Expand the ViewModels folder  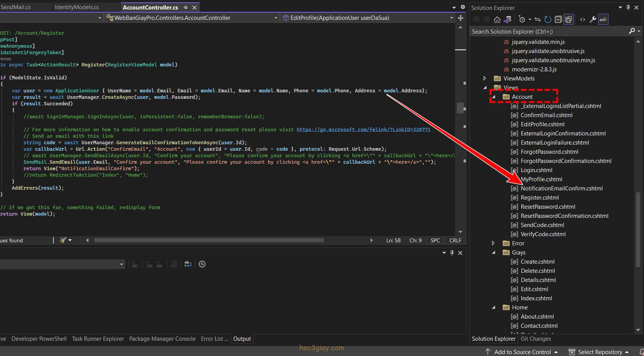coord(485,79)
